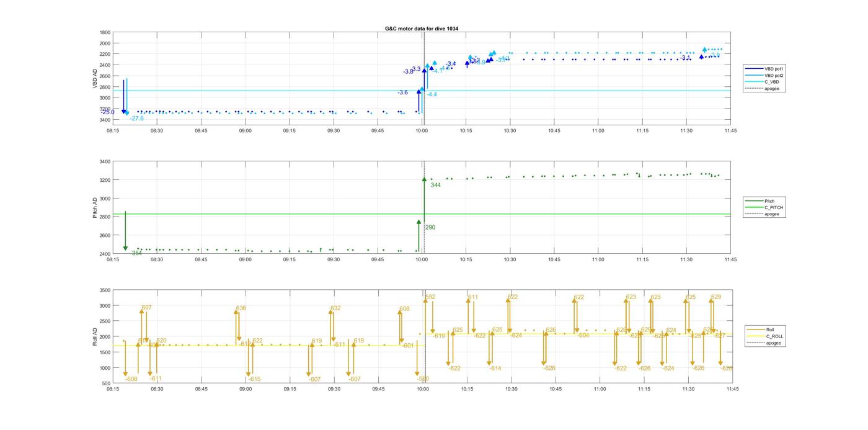Click the '629' roll data label
This screenshot has height=430, width=868.
pyautogui.click(x=716, y=297)
